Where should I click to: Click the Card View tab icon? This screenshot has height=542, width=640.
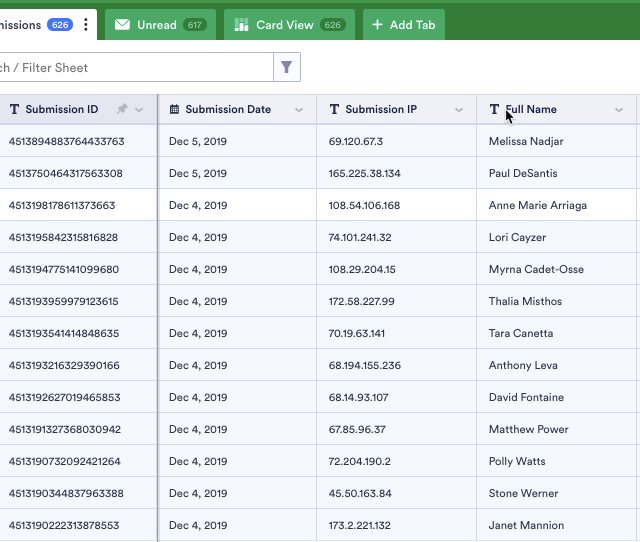(x=241, y=25)
